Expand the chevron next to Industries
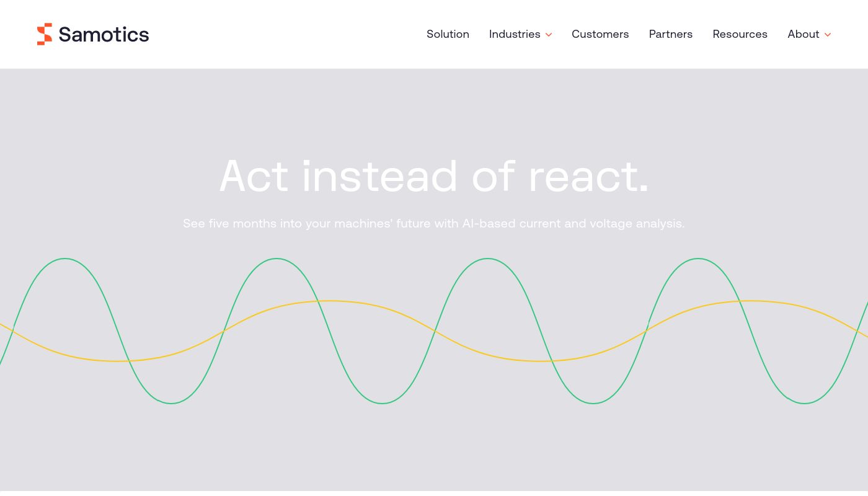868x496 pixels. click(x=549, y=35)
